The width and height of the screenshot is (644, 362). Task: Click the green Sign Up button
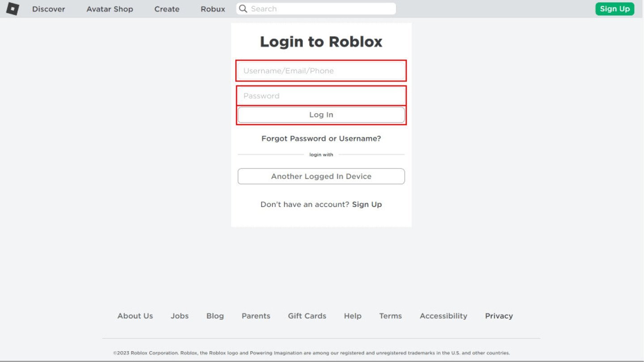pyautogui.click(x=615, y=9)
